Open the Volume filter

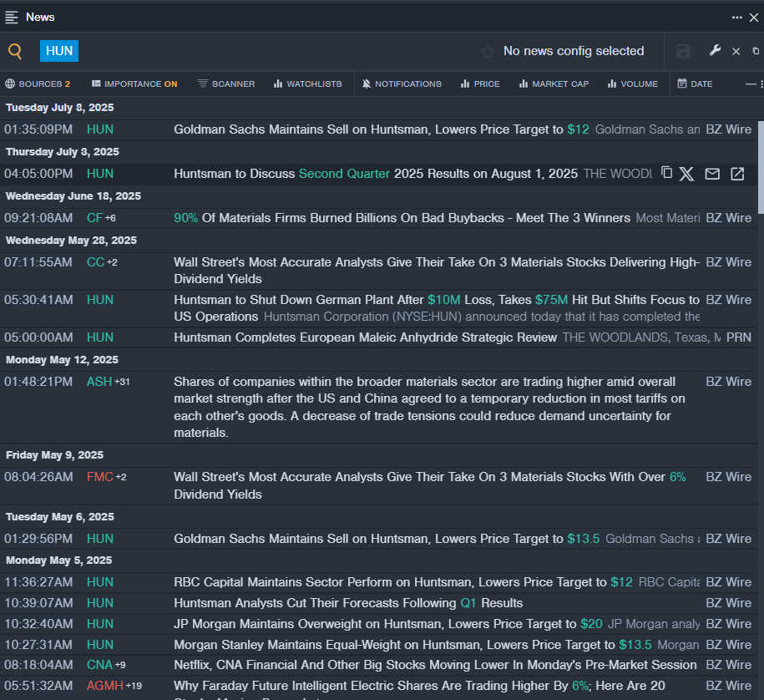(633, 84)
